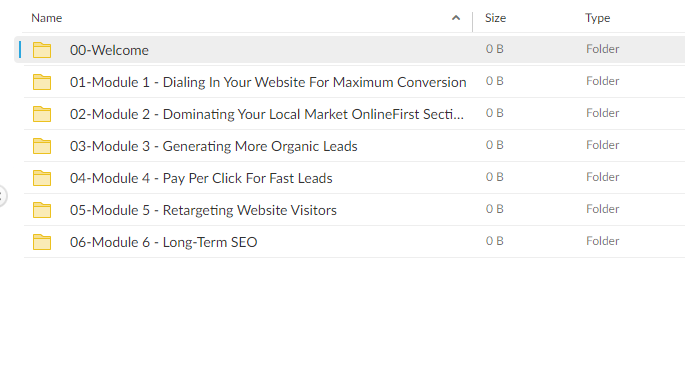This screenshot has height=371, width=685.
Task: Sort files by the Type column header
Action: (598, 18)
